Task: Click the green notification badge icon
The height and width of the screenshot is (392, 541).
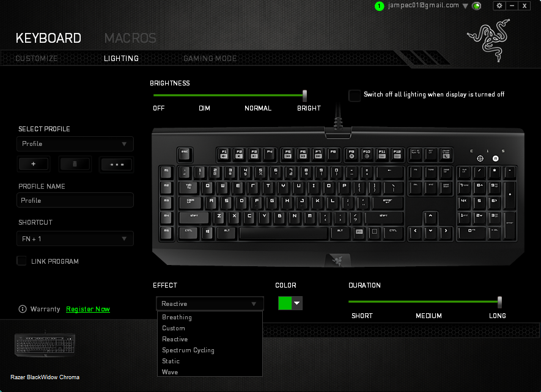Action: 379,6
